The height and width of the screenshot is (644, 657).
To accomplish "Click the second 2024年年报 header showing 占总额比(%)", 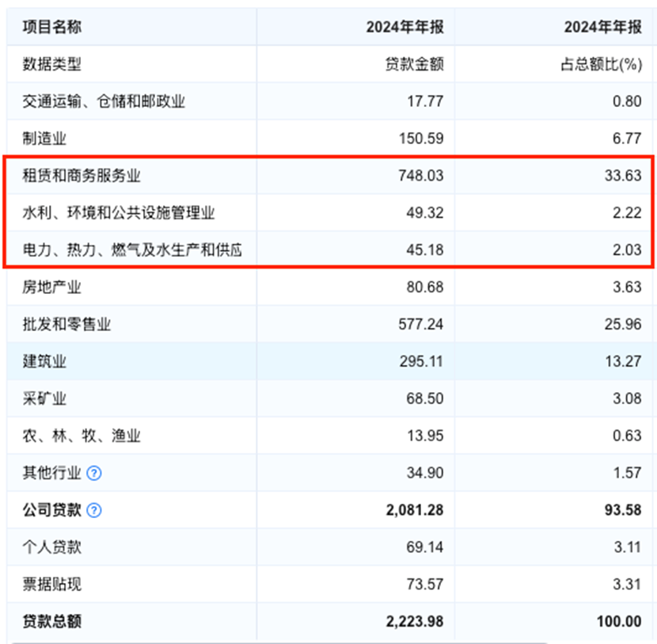I will pyautogui.click(x=598, y=26).
